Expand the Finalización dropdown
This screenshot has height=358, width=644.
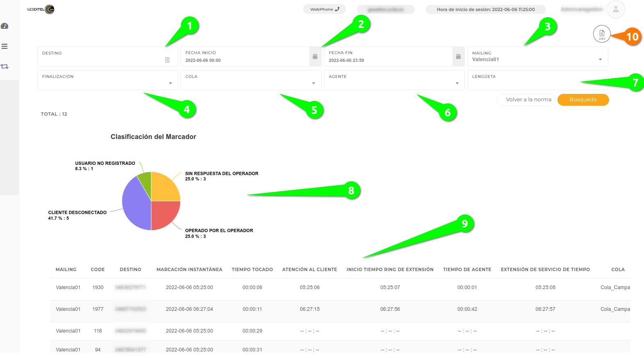coord(107,83)
